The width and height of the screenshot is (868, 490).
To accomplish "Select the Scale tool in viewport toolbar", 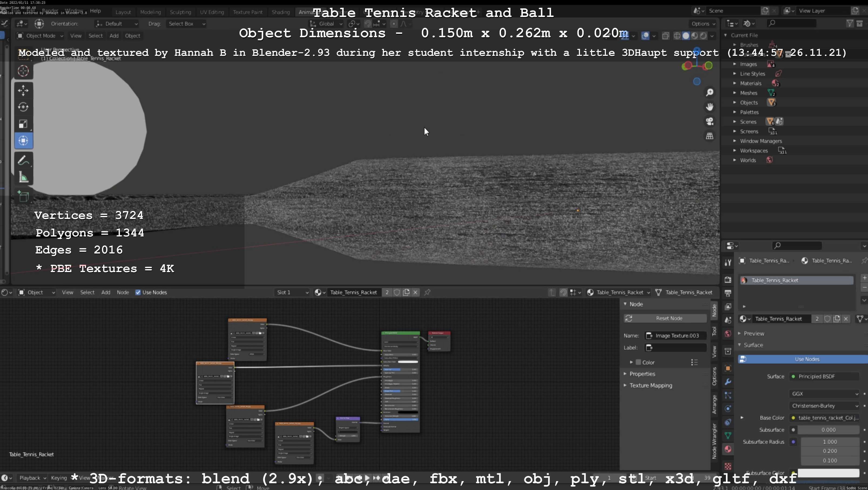I will click(23, 124).
